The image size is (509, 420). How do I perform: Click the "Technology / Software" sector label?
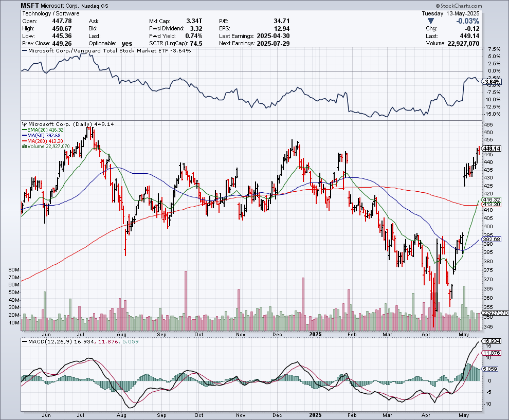tap(50, 14)
